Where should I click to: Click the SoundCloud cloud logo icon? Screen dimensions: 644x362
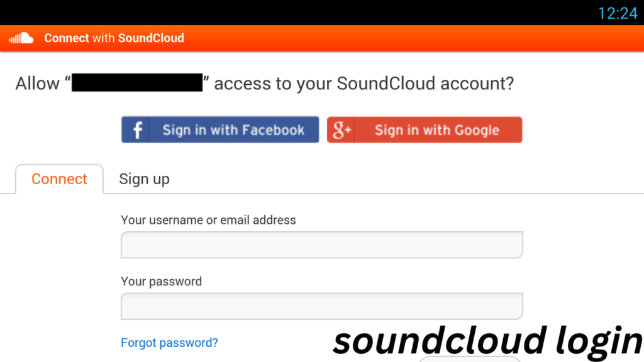(21, 38)
